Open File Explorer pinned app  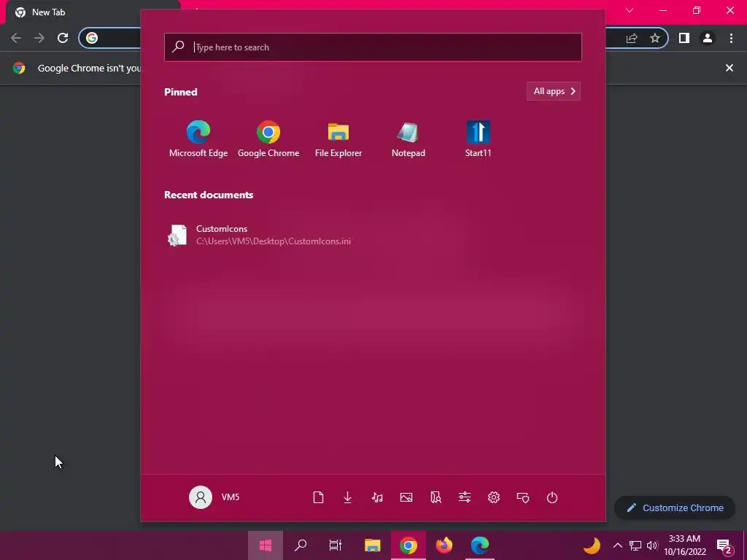pos(338,139)
